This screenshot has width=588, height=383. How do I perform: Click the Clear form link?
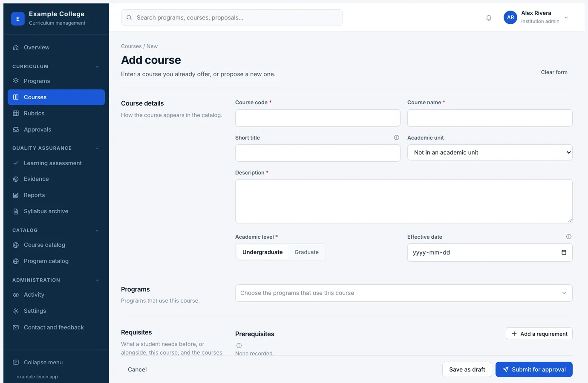[554, 72]
